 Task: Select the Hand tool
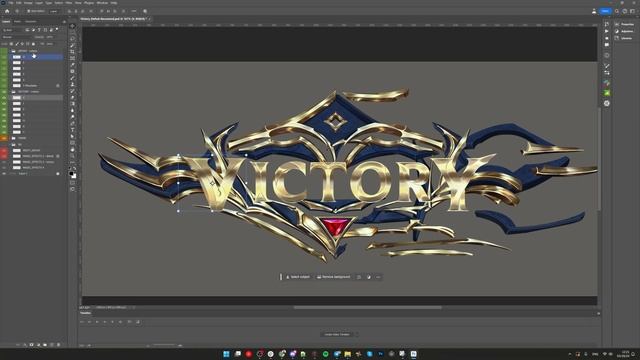pyautogui.click(x=73, y=149)
